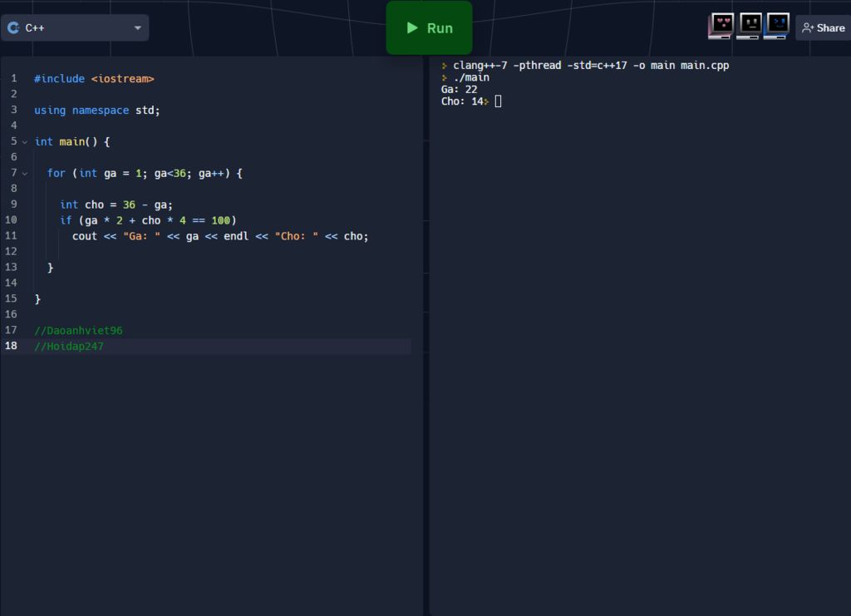Click the #include <iostream> line
The width and height of the screenshot is (851, 616).
94,79
